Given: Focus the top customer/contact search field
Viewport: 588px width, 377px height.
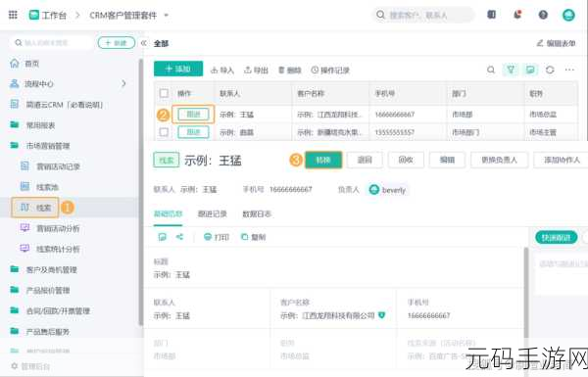Looking at the screenshot, I should pos(423,15).
